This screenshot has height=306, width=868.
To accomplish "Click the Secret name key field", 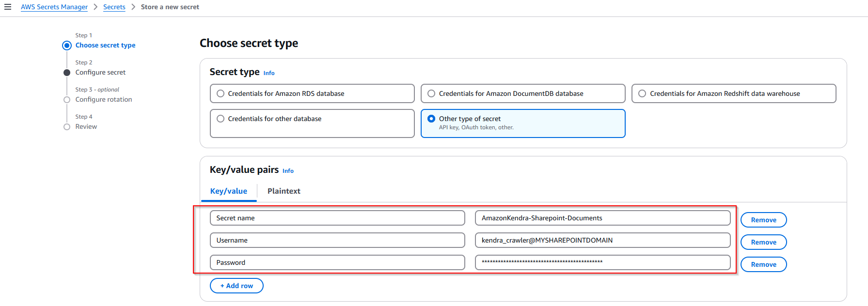I will 337,218.
